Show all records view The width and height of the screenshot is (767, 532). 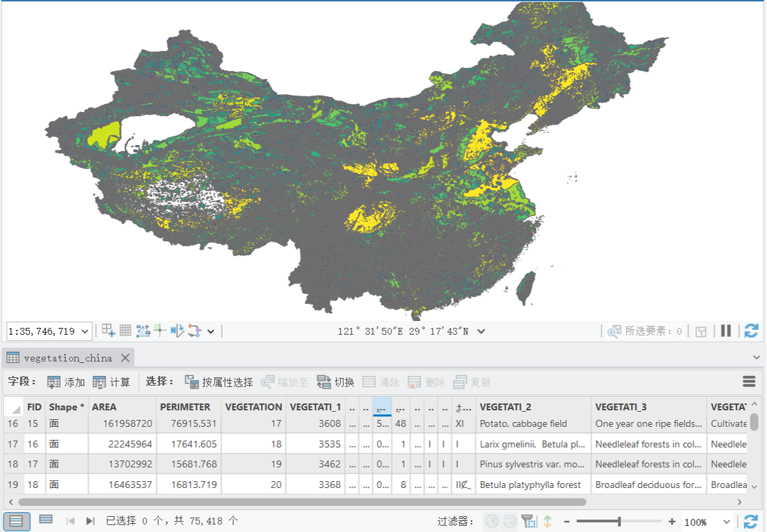pyautogui.click(x=16, y=521)
